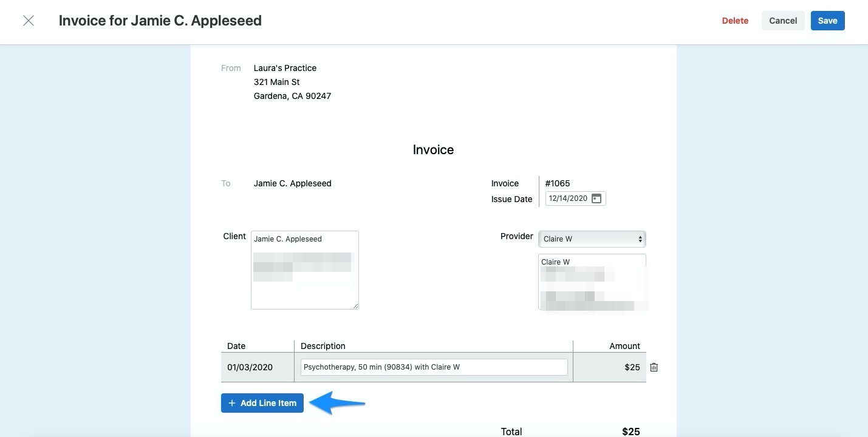Click the red Delete link
This screenshot has width=868, height=437.
click(x=735, y=20)
